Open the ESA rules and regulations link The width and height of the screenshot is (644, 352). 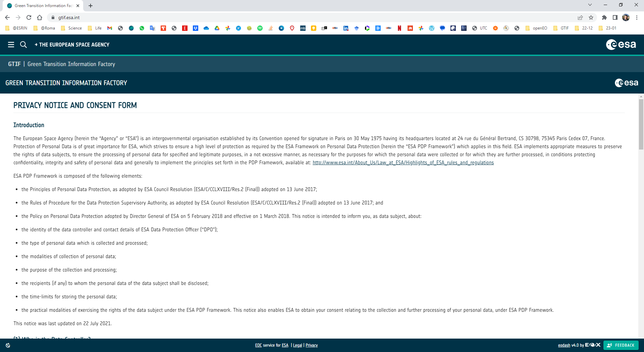click(x=402, y=163)
